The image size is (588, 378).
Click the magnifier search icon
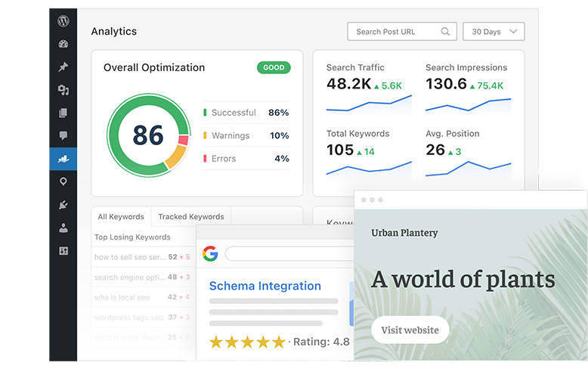click(445, 32)
